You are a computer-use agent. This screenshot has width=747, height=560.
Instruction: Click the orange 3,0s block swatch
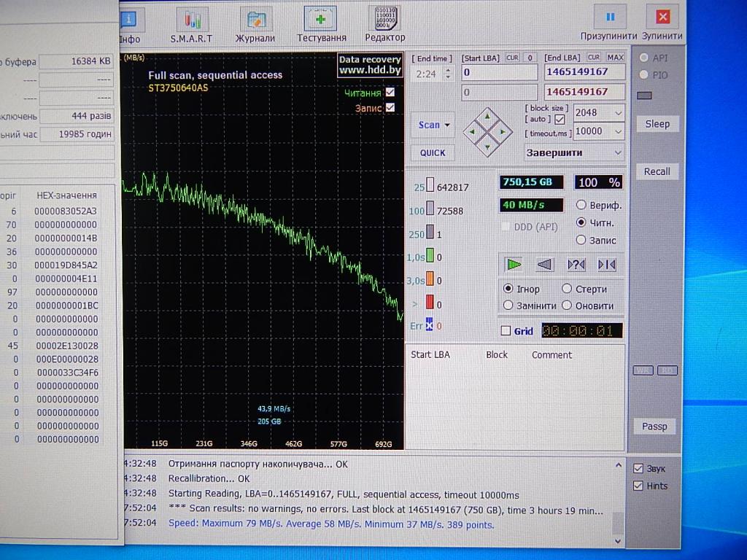point(430,279)
